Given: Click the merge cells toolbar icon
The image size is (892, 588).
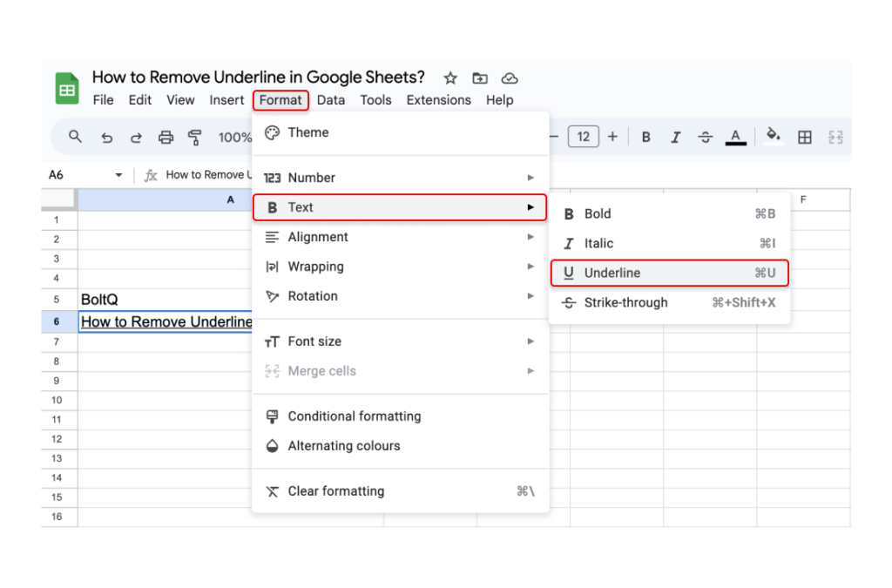Looking at the screenshot, I should pos(835,137).
